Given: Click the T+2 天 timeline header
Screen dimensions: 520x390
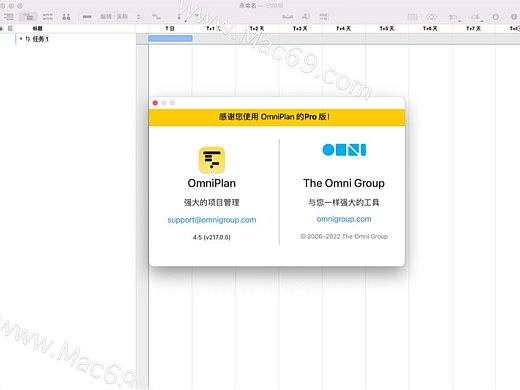Looking at the screenshot, I should pos(257,29).
